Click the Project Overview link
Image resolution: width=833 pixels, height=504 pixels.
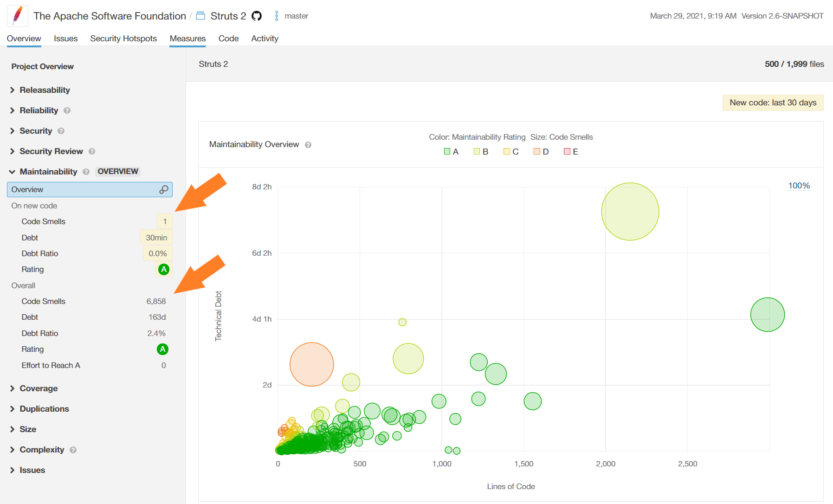pos(42,66)
